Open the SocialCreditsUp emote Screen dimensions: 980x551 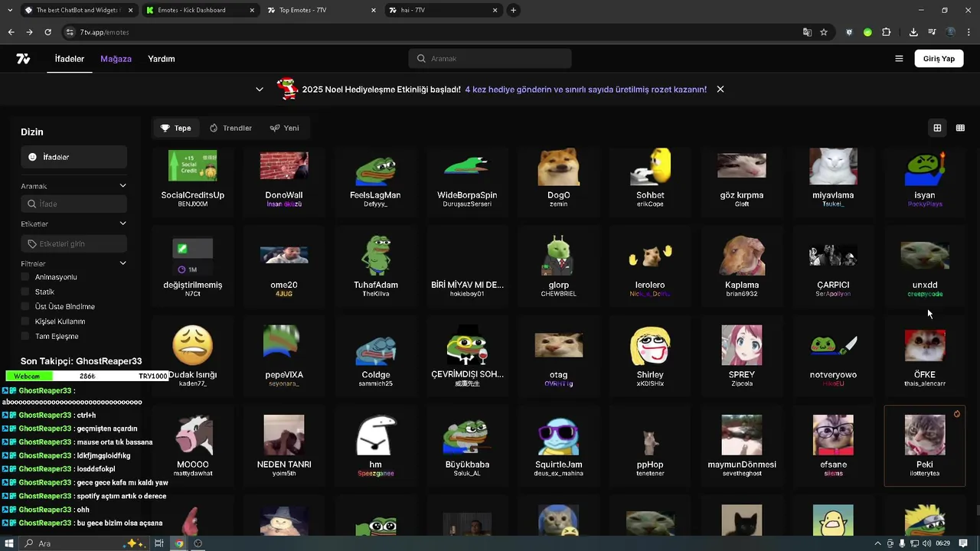point(193,179)
